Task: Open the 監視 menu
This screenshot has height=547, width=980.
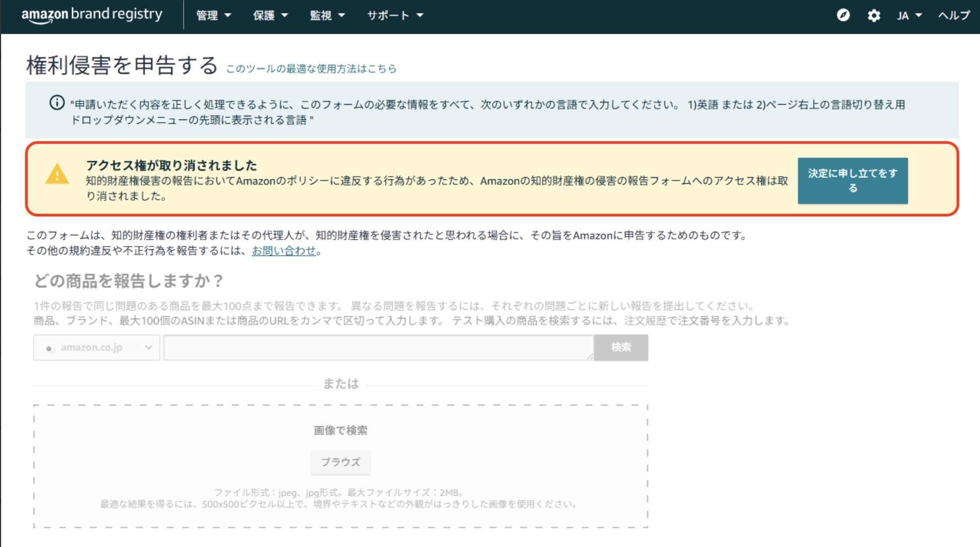Action: (x=328, y=15)
